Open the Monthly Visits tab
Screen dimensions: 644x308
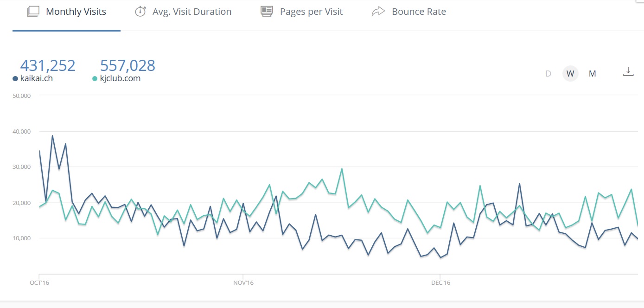tap(76, 12)
